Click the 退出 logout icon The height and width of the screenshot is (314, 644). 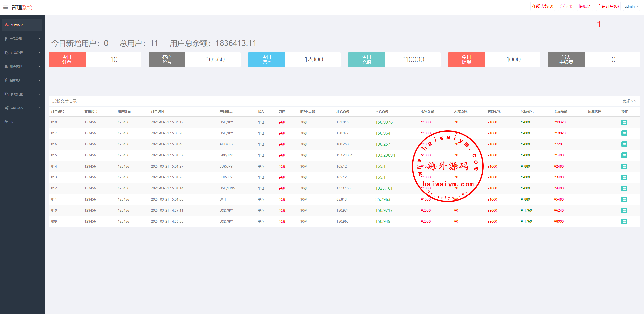[x=6, y=122]
